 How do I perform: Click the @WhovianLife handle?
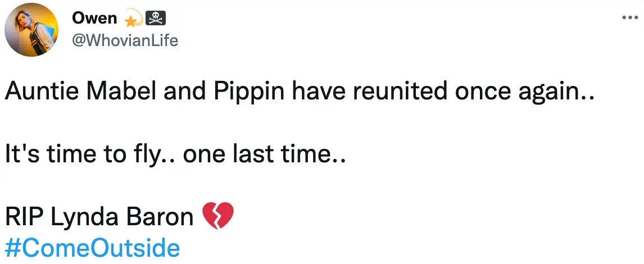(125, 40)
